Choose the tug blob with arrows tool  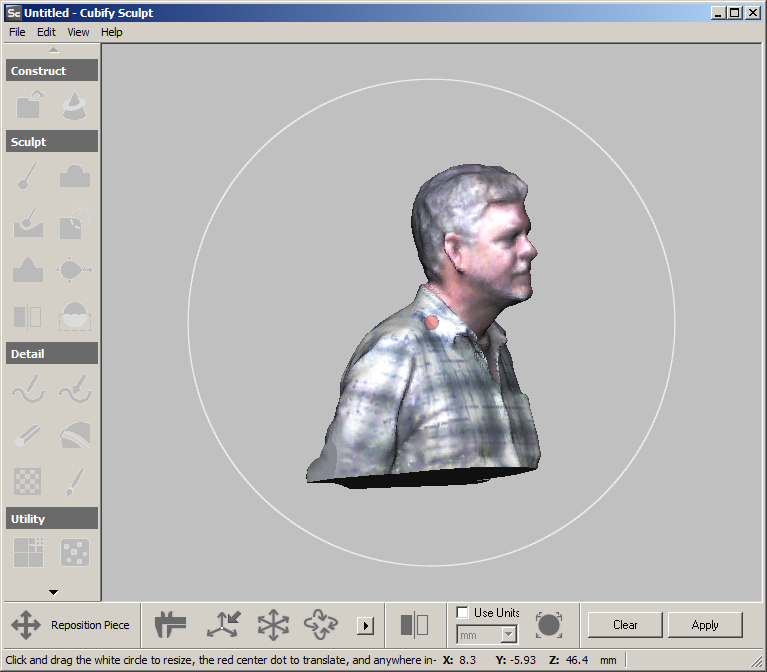[74, 269]
